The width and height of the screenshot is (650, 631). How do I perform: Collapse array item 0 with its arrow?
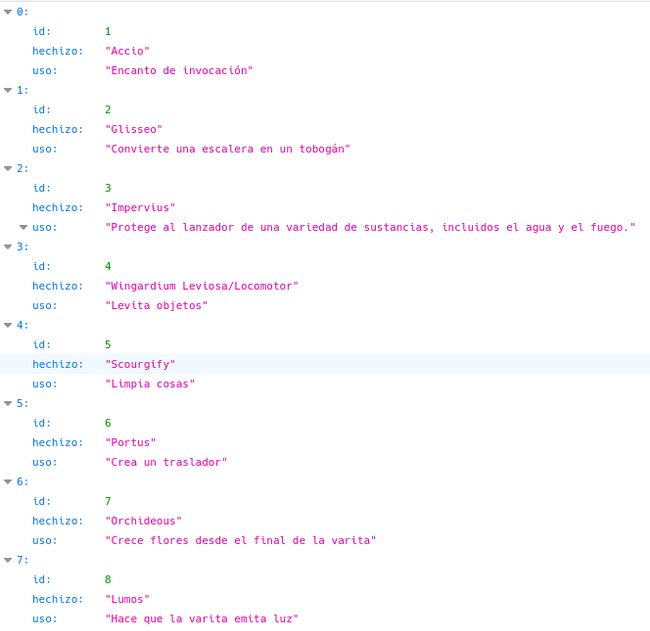point(9,12)
